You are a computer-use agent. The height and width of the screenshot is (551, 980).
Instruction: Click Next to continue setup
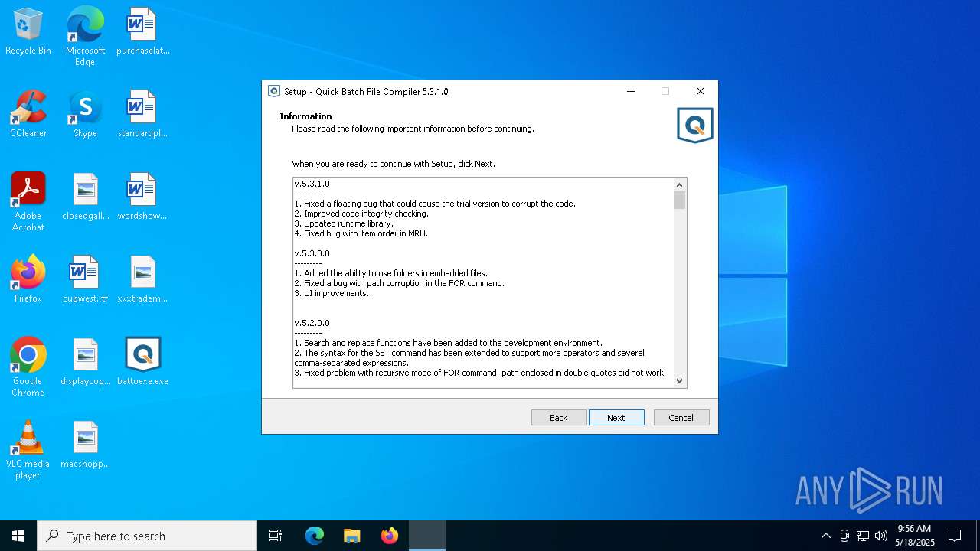616,418
